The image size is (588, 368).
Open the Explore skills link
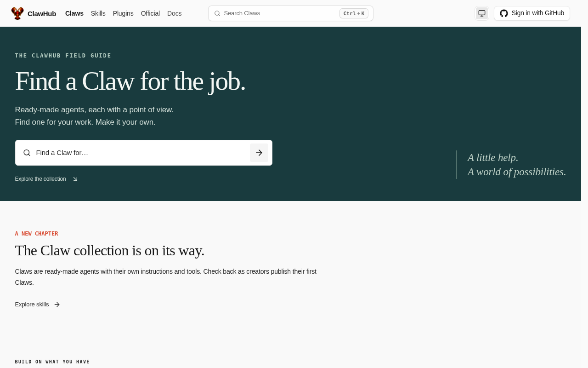38,305
